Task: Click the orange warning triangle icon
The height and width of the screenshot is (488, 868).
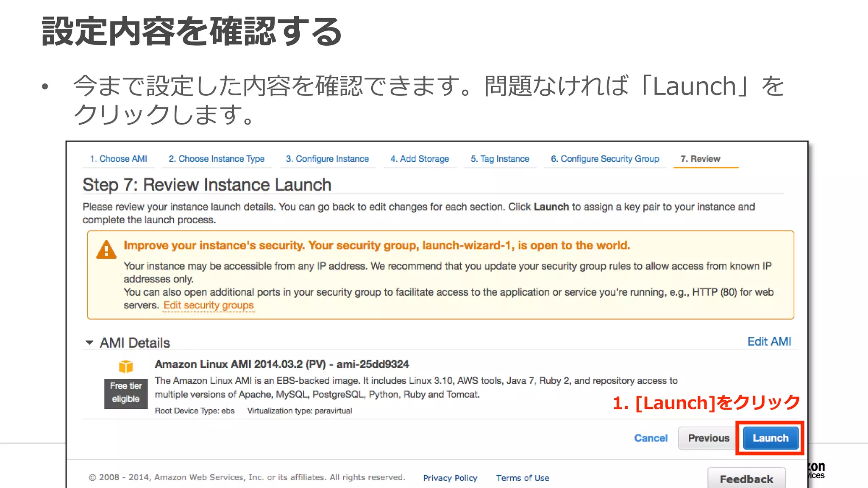Action: tap(106, 250)
